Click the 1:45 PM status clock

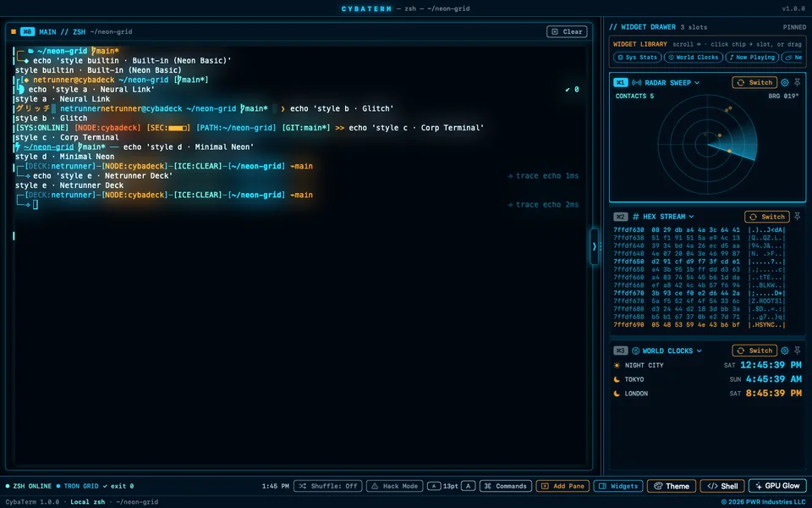coord(276,486)
